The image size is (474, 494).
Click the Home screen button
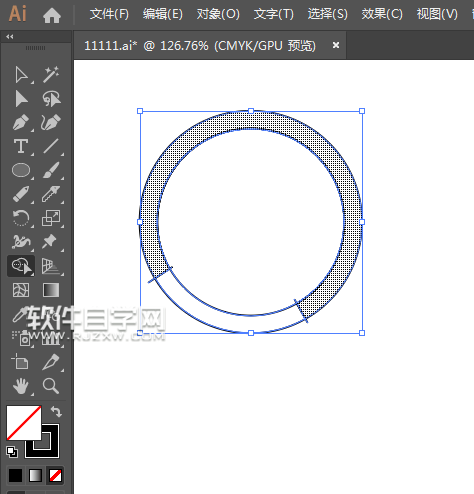[x=52, y=15]
